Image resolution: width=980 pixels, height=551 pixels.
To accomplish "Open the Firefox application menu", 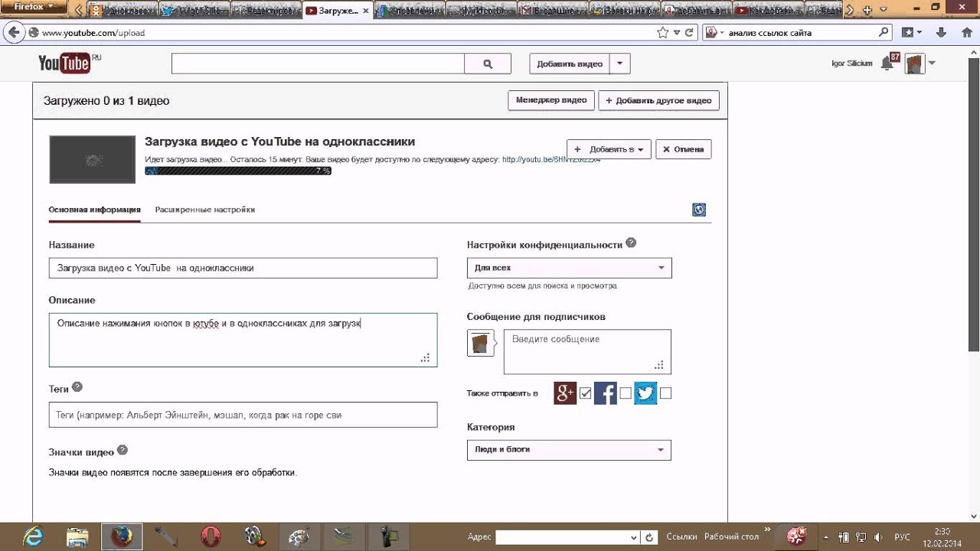I will point(33,7).
